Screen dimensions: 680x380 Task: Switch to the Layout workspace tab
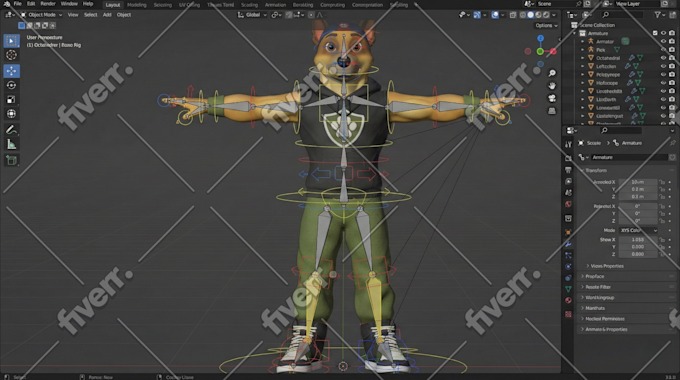pyautogui.click(x=113, y=5)
